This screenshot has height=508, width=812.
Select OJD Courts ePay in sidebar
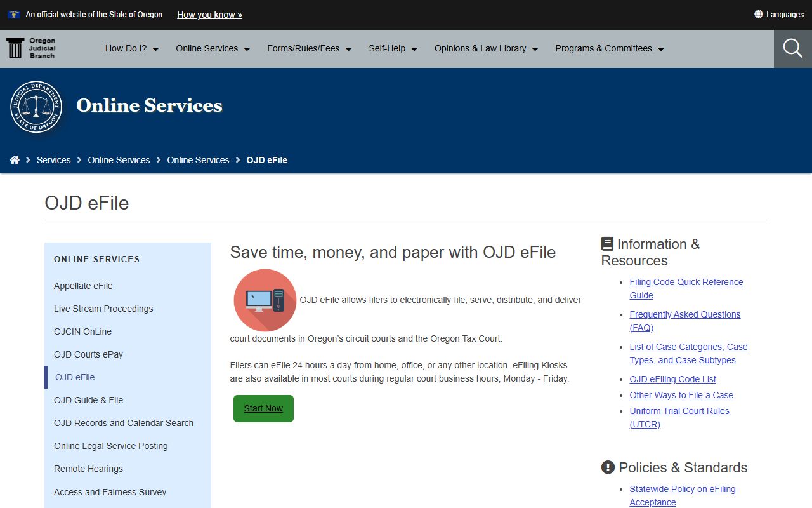88,354
